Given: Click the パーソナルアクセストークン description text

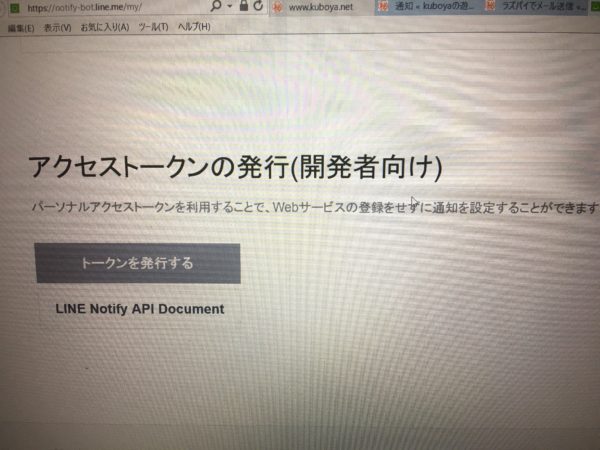Looking at the screenshot, I should click(310, 208).
